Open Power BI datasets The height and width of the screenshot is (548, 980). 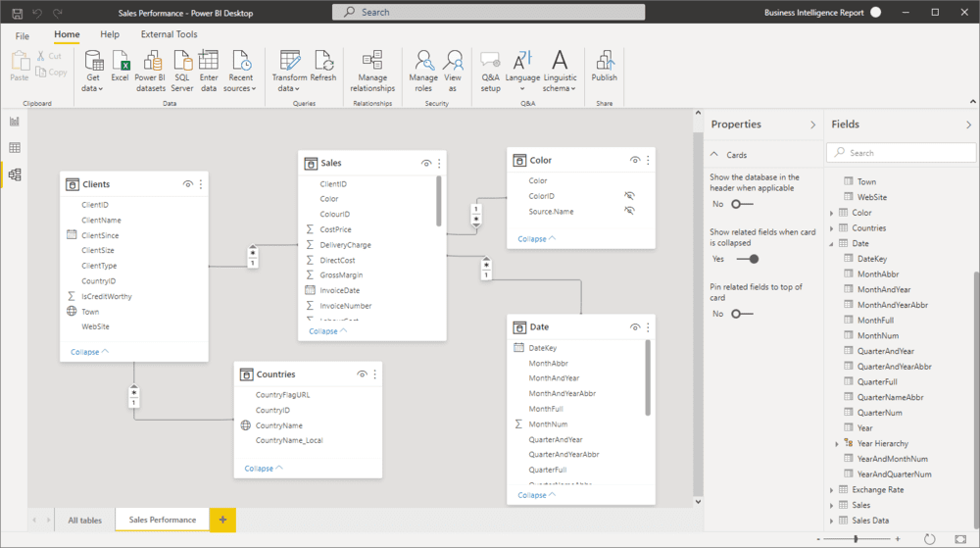(150, 72)
